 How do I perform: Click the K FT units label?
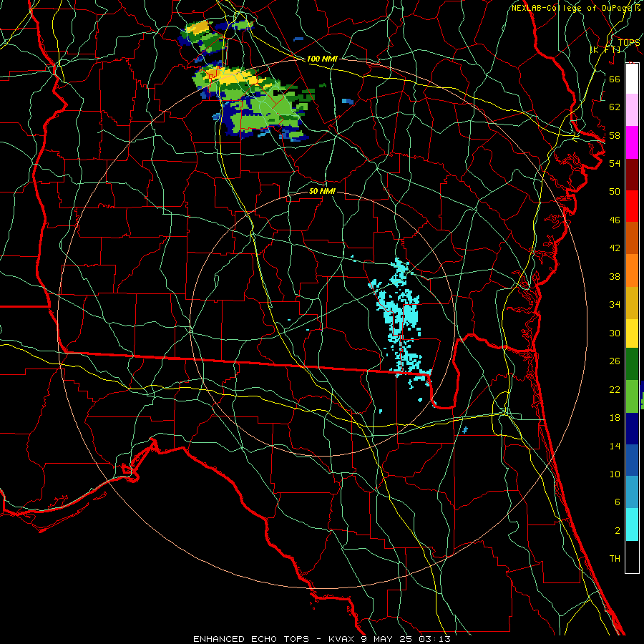[605, 50]
